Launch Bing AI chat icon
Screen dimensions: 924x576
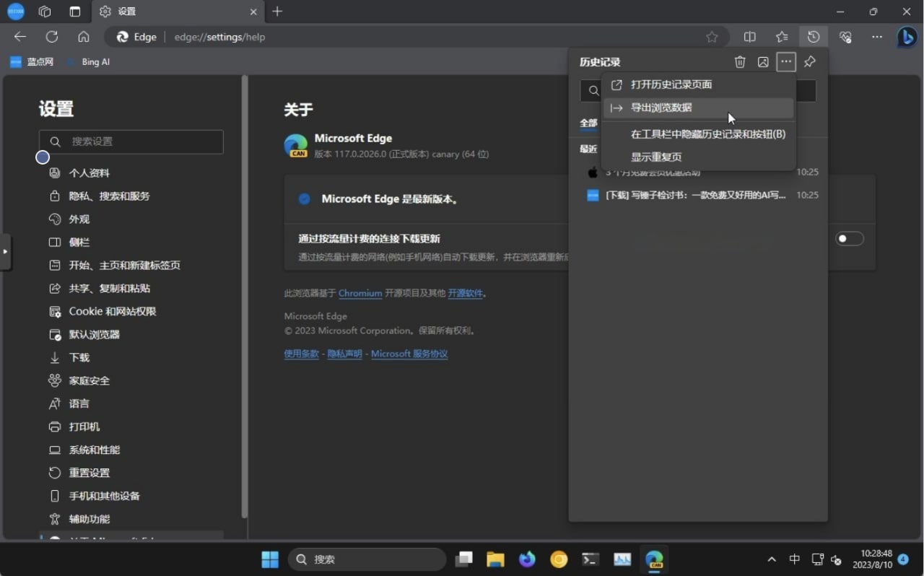pos(907,37)
